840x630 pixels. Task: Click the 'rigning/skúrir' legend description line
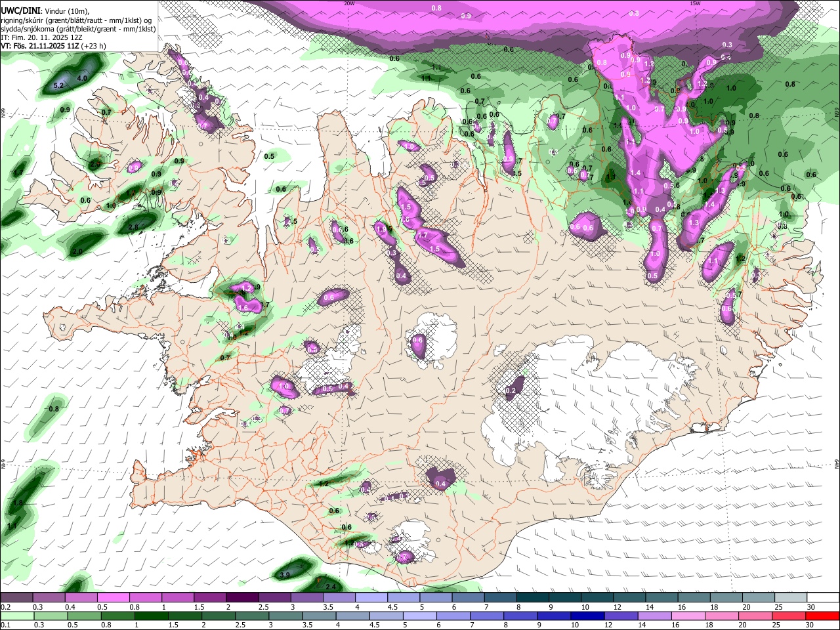(77, 20)
